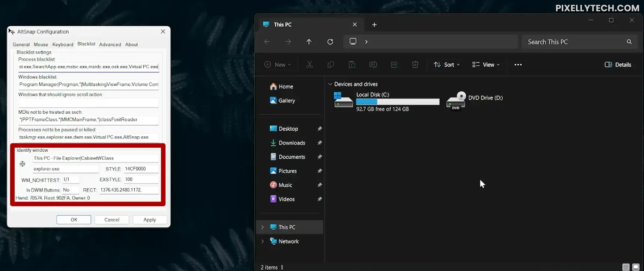Click the Paste clipboard icon

click(352, 65)
